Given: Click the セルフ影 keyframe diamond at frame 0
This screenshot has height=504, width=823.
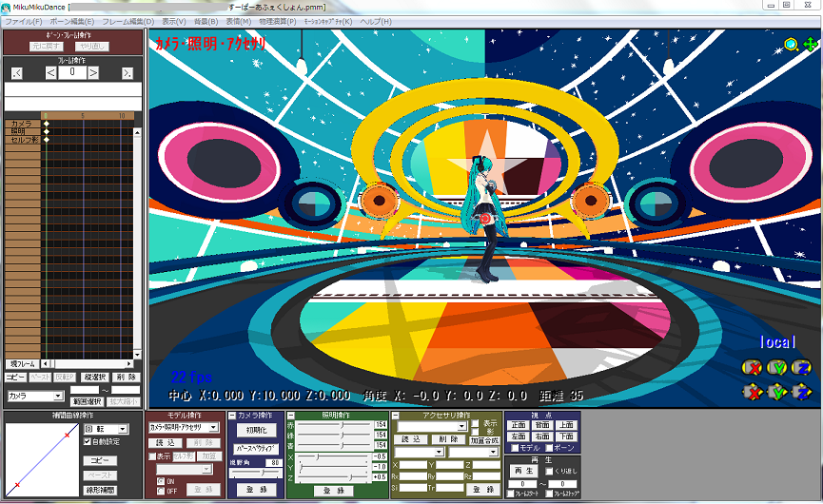Looking at the screenshot, I should 47,140.
